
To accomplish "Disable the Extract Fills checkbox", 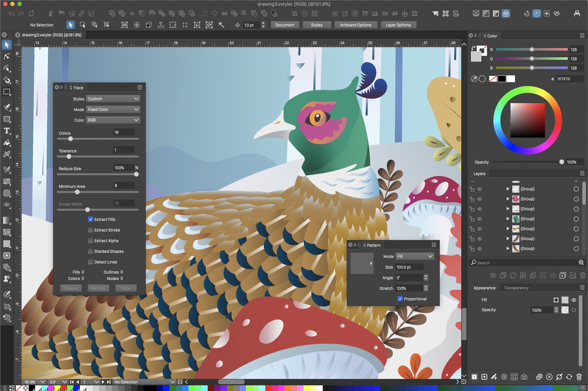I will (91, 219).
